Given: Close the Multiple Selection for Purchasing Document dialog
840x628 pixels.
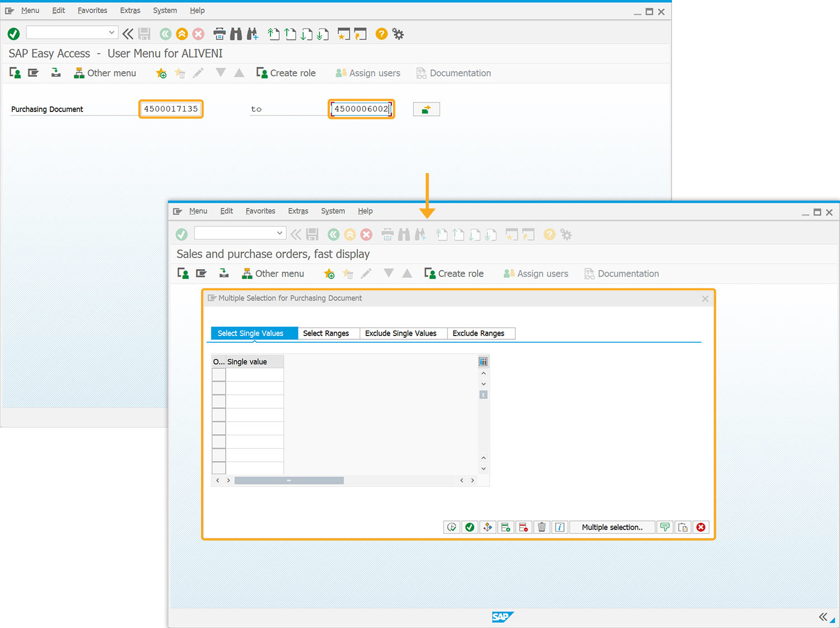Looking at the screenshot, I should (x=705, y=299).
